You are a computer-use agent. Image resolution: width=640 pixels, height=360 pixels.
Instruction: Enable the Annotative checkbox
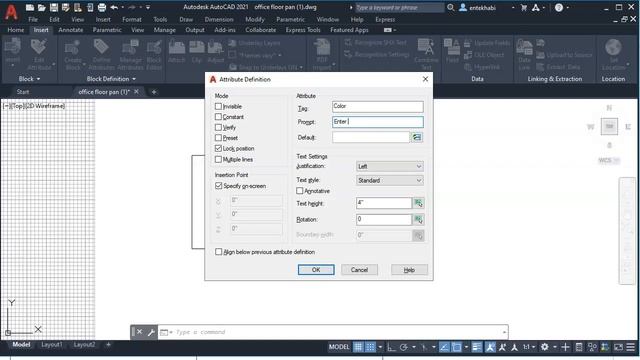pyautogui.click(x=300, y=191)
